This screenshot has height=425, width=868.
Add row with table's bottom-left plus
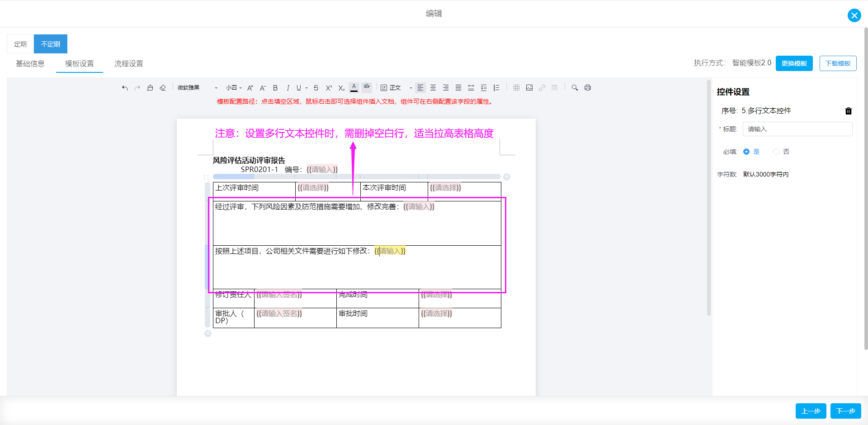208,334
